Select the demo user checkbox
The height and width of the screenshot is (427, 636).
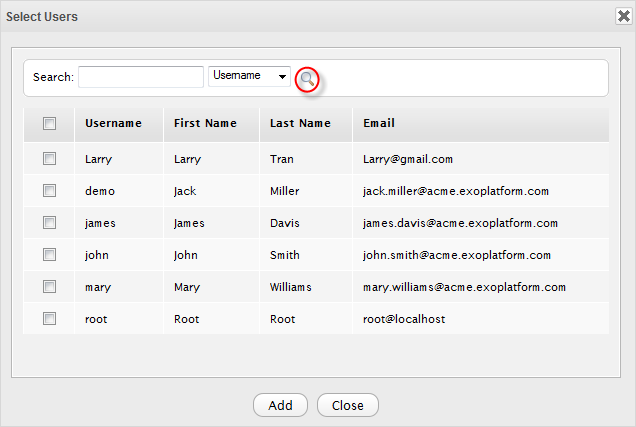coord(49,191)
